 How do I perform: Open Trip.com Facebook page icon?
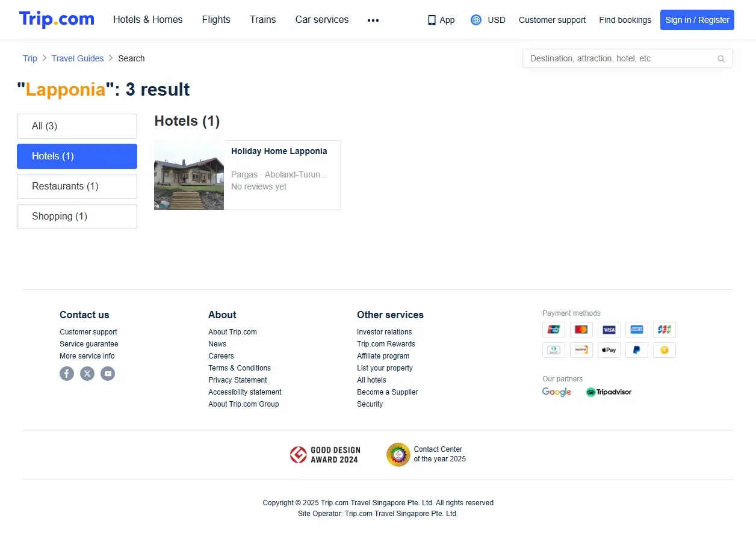pyautogui.click(x=67, y=374)
